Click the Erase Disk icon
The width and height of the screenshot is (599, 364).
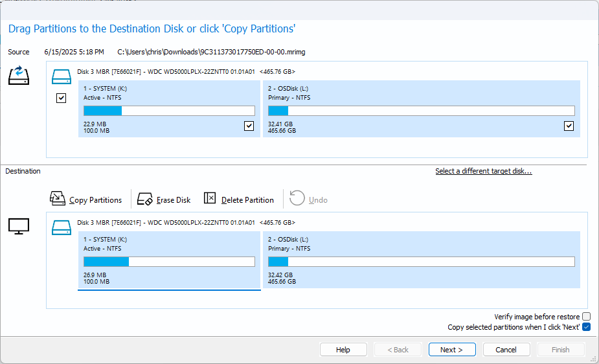(x=145, y=199)
